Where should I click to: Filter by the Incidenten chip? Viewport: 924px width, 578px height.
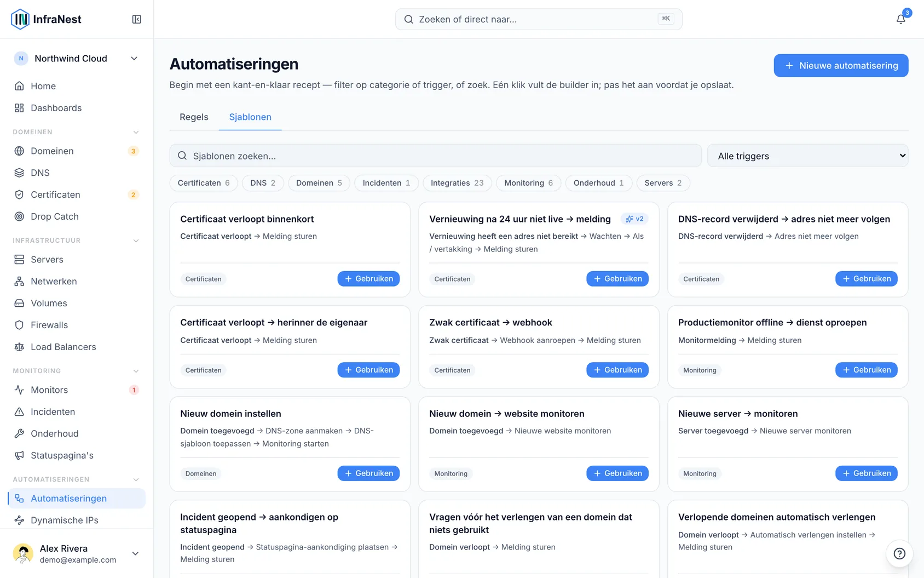pyautogui.click(x=386, y=183)
